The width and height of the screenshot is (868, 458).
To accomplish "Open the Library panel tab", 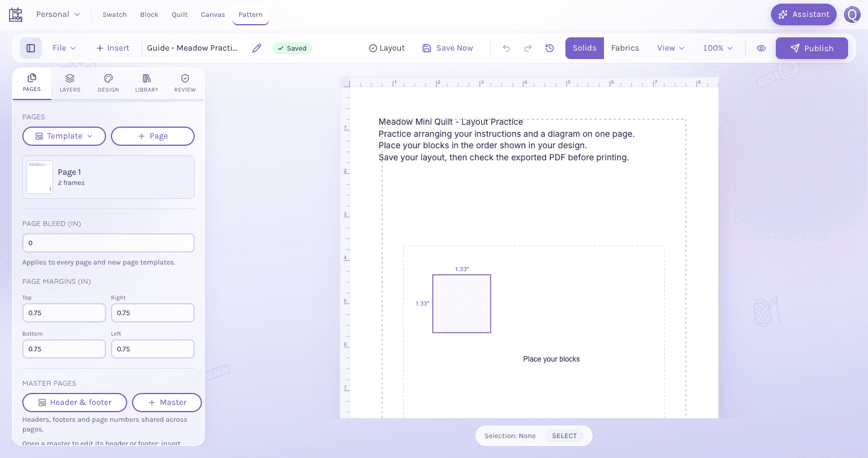I will tap(147, 83).
